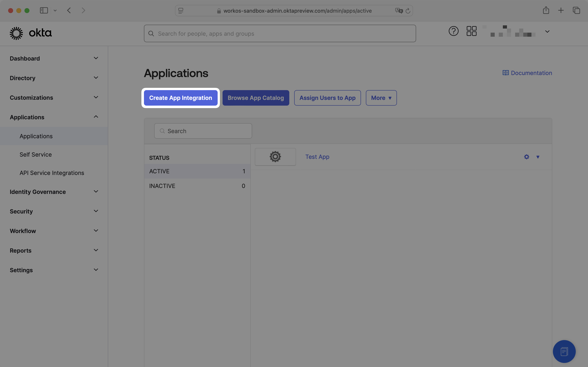Click the Safari share icon
The image size is (588, 367).
pos(546,10)
